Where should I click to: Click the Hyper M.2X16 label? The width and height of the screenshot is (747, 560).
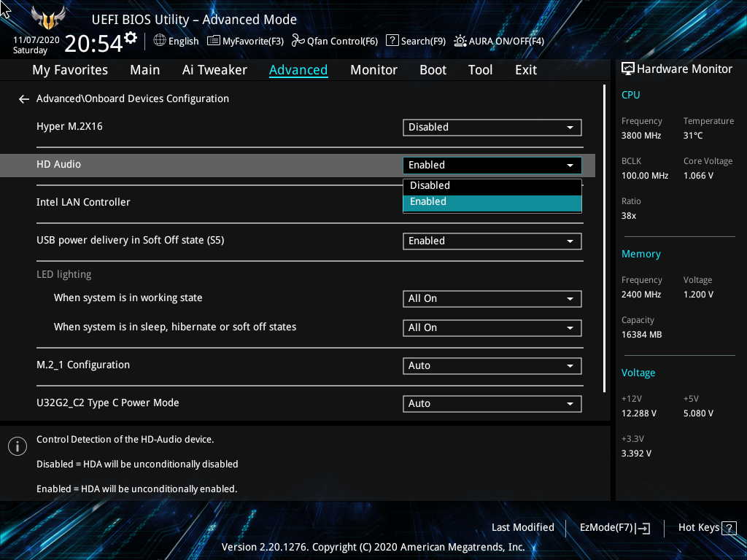click(x=69, y=127)
